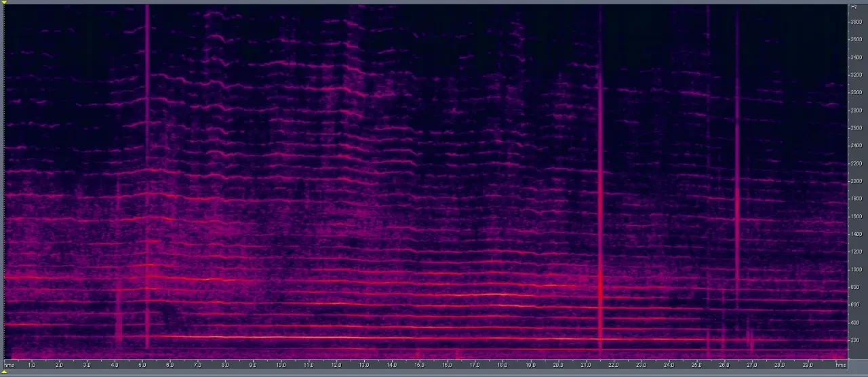Click the 2800 mark on the frequency ruler
This screenshot has width=868, height=377.
pos(856,110)
